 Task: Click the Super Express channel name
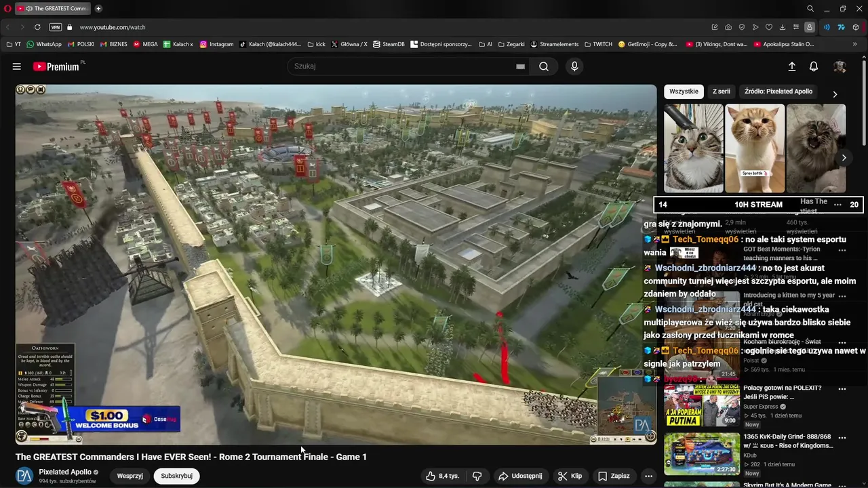coord(761,407)
